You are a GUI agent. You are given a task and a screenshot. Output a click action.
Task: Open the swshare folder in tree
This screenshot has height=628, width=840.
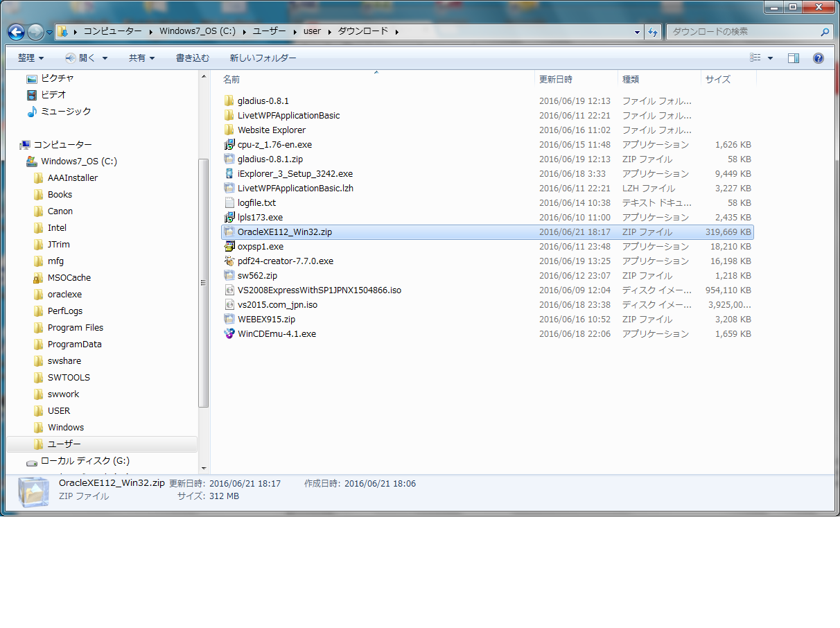click(63, 360)
